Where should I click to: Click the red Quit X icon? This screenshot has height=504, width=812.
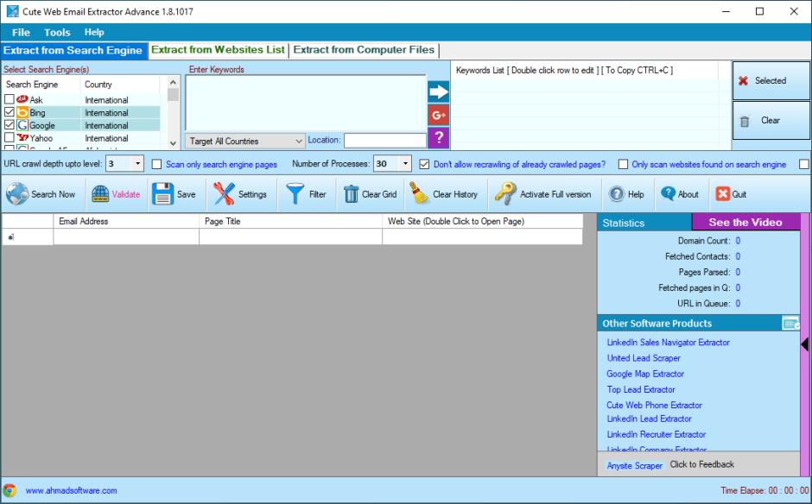722,194
